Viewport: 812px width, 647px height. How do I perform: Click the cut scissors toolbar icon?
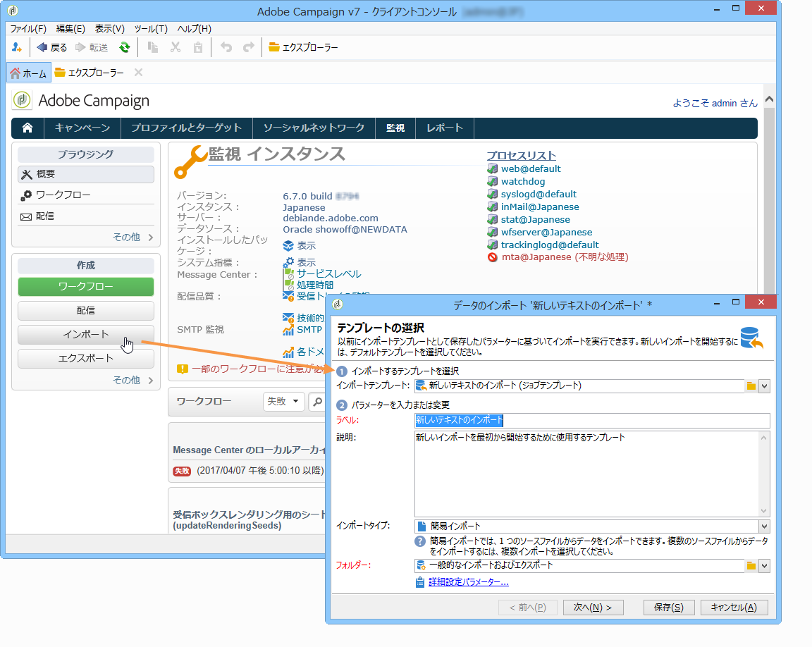176,48
